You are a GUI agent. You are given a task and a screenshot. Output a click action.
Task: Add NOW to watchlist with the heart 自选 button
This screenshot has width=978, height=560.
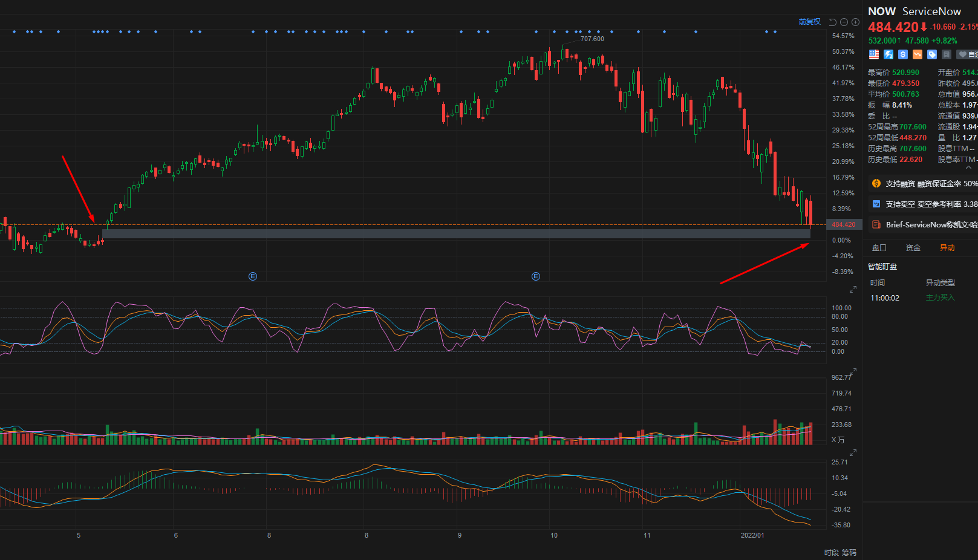968,54
